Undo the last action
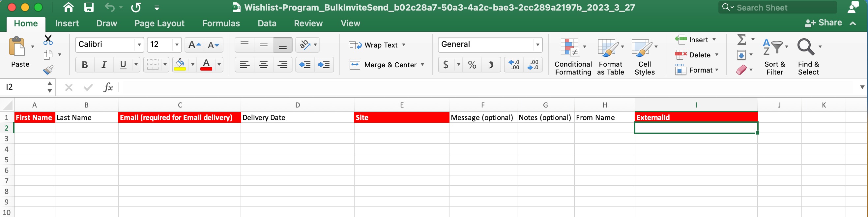868x217 pixels. 110,7
